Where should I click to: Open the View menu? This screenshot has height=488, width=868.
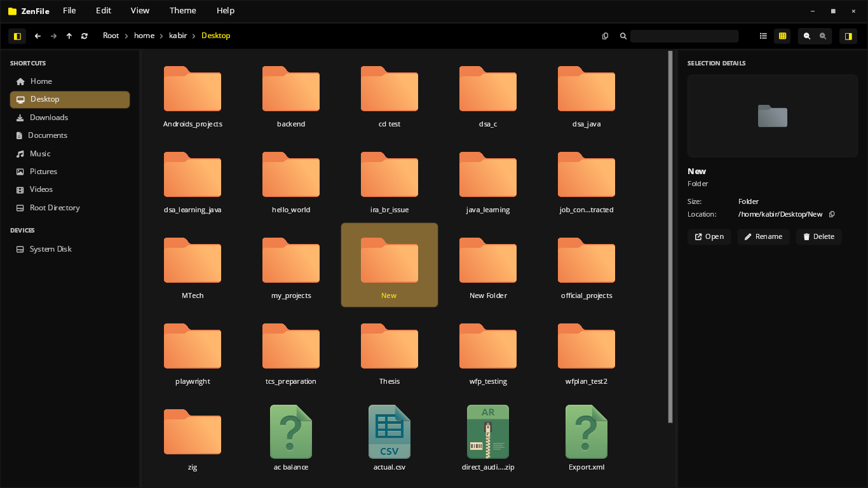tap(140, 10)
